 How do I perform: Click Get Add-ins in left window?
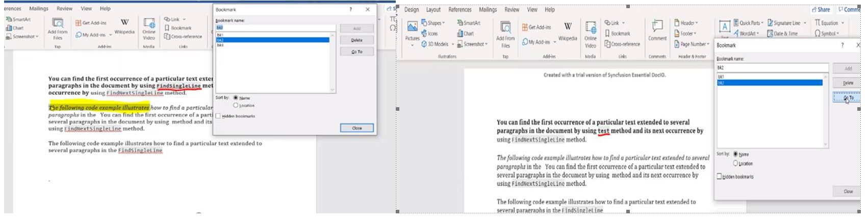click(x=91, y=23)
